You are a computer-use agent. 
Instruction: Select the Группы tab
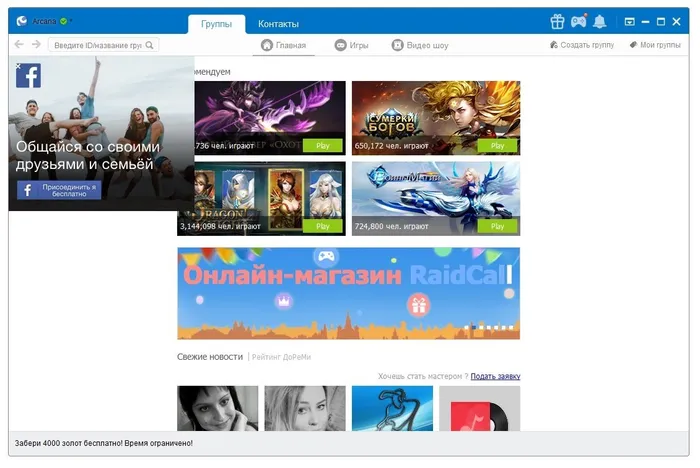[x=217, y=24]
